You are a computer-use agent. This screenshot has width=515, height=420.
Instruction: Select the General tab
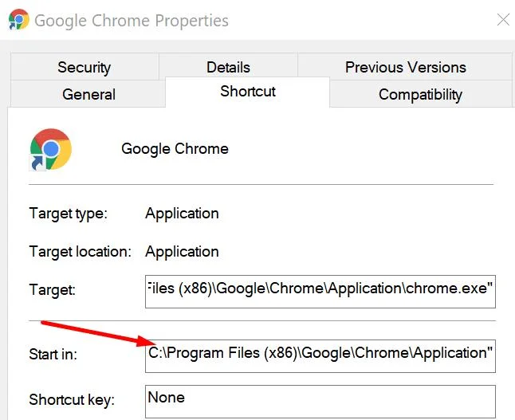(88, 94)
